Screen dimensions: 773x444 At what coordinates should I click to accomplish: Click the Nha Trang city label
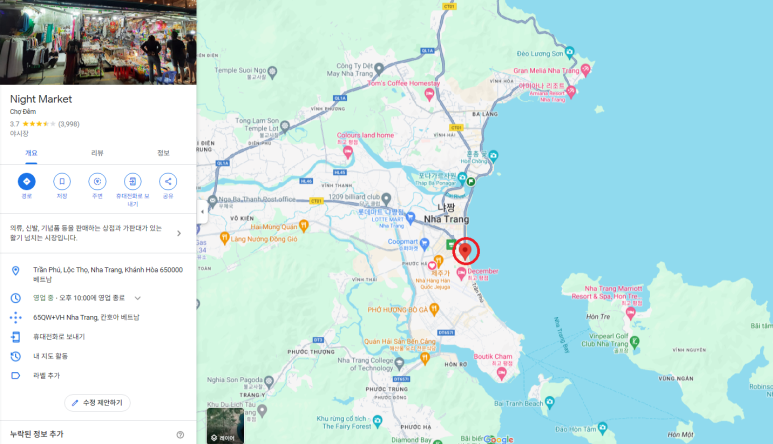(x=446, y=213)
